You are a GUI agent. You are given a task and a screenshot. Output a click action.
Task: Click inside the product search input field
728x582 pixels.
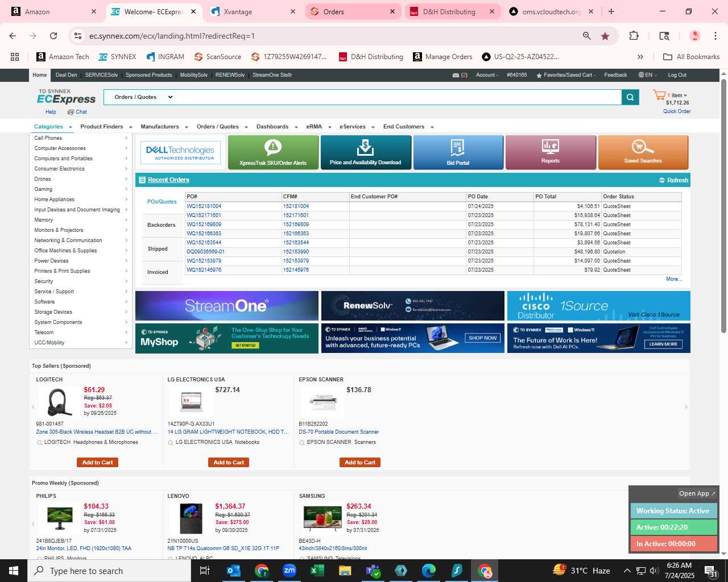[x=398, y=97]
